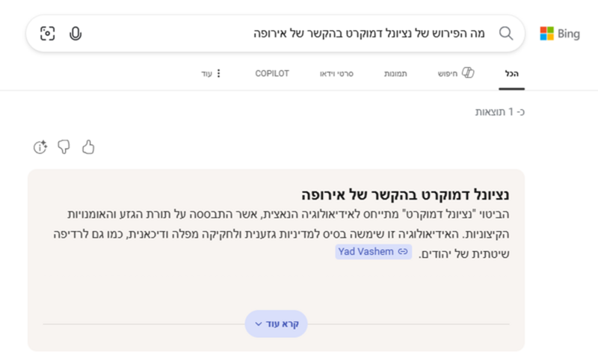Image resolution: width=598 pixels, height=364 pixels.
Task: Click the link icon in Yad Vashem chip
Action: pyautogui.click(x=403, y=252)
